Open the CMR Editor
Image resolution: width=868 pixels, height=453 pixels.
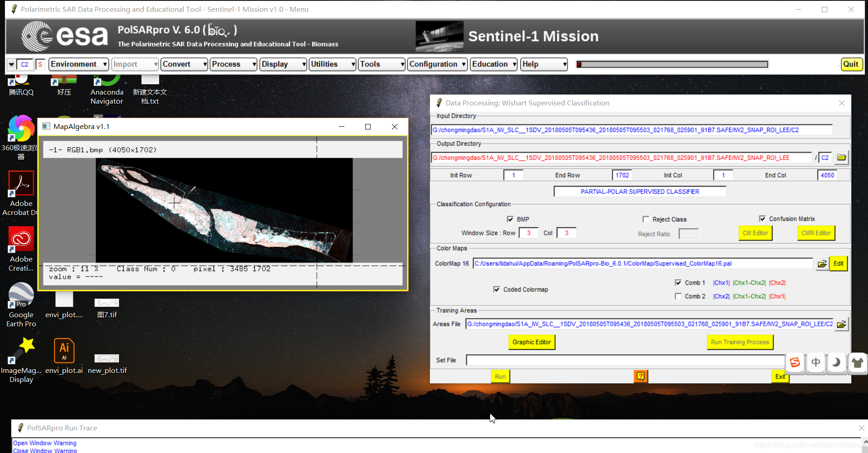coord(816,233)
